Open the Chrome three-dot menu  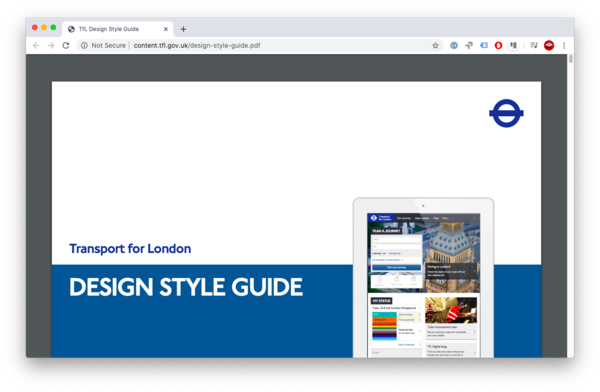click(x=564, y=45)
